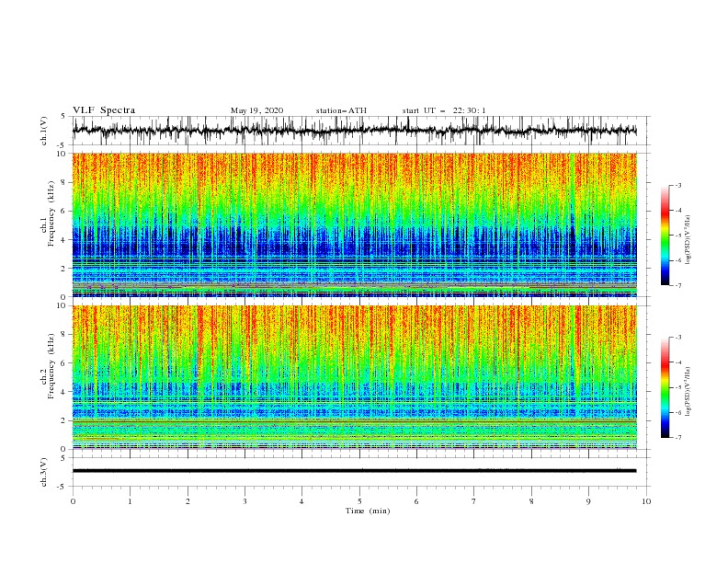This screenshot has height=563, width=728.
Task: Click the ch.1 spectrogram color bar
Action: pos(665,236)
